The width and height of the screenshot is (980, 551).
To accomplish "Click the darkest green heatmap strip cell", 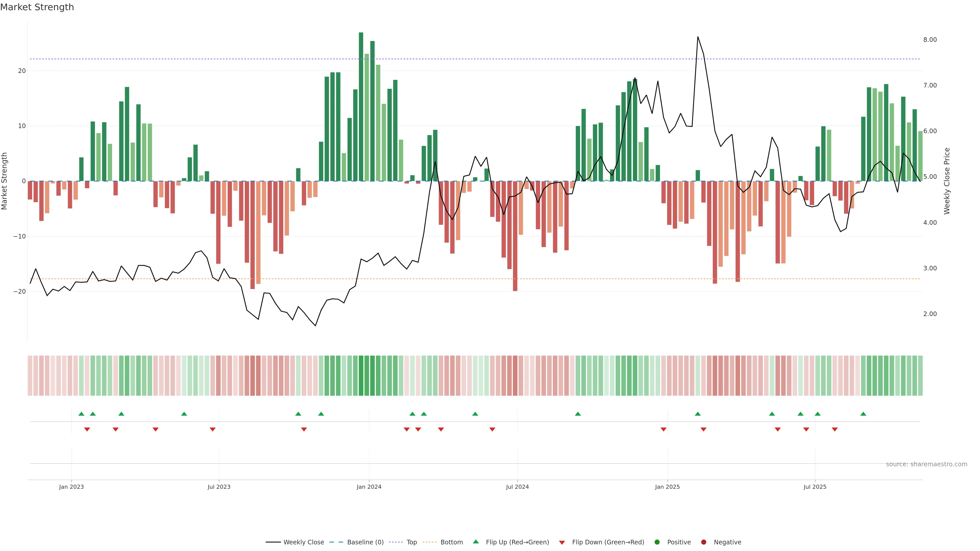I will click(361, 376).
